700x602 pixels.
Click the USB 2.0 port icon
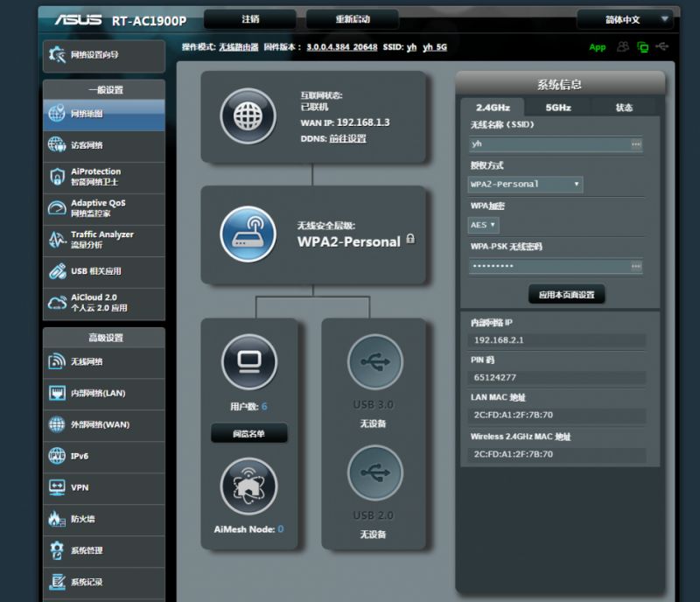click(374, 473)
